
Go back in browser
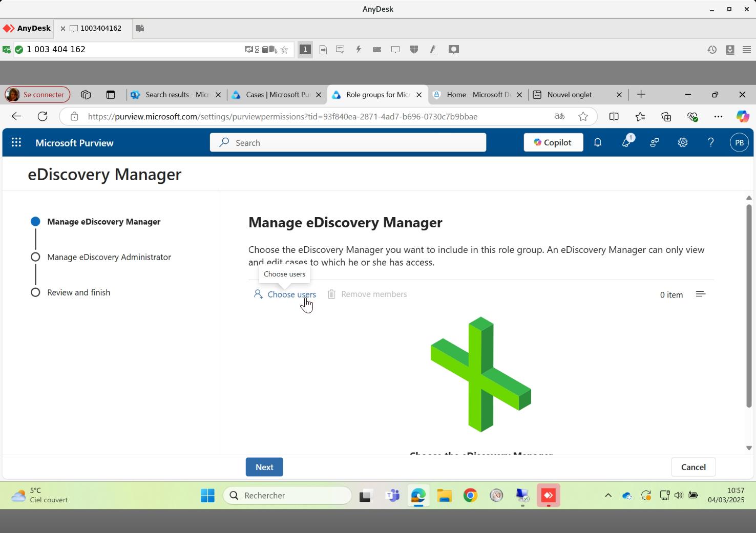[x=16, y=116]
